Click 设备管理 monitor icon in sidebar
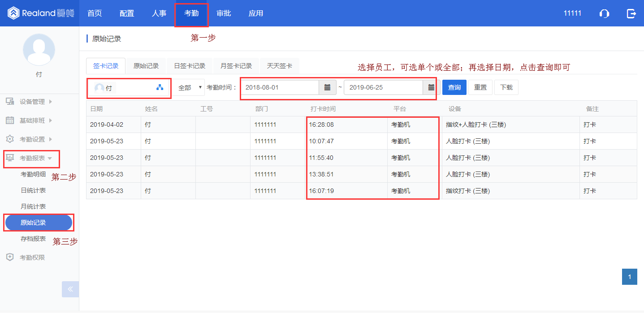The image size is (644, 313). [10, 102]
